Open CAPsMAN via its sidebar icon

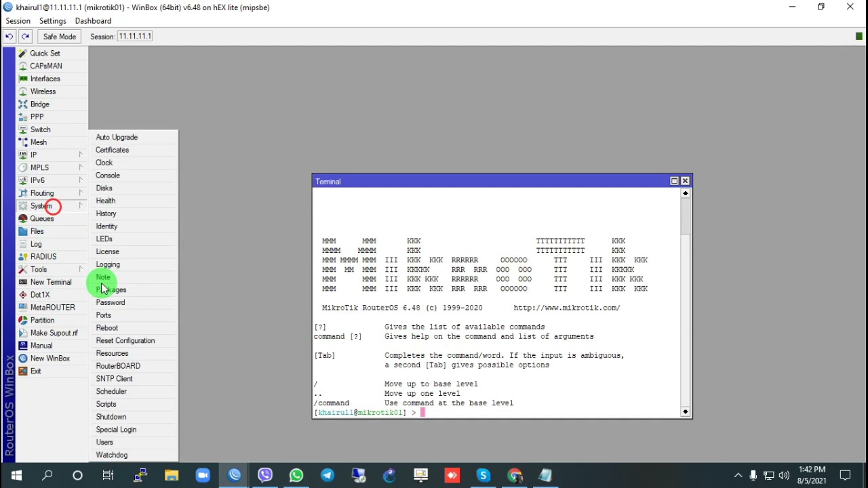pos(23,66)
